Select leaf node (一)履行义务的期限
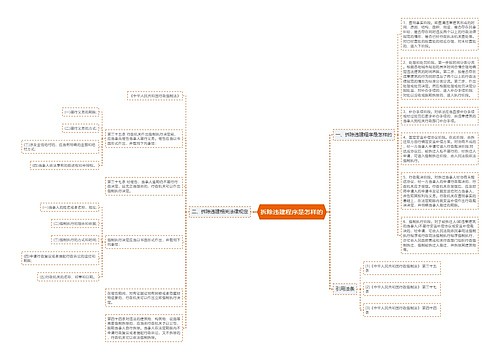 pos(81,112)
